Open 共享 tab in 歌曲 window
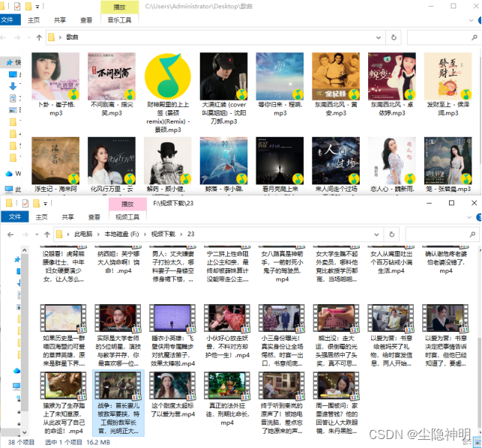 pos(60,20)
